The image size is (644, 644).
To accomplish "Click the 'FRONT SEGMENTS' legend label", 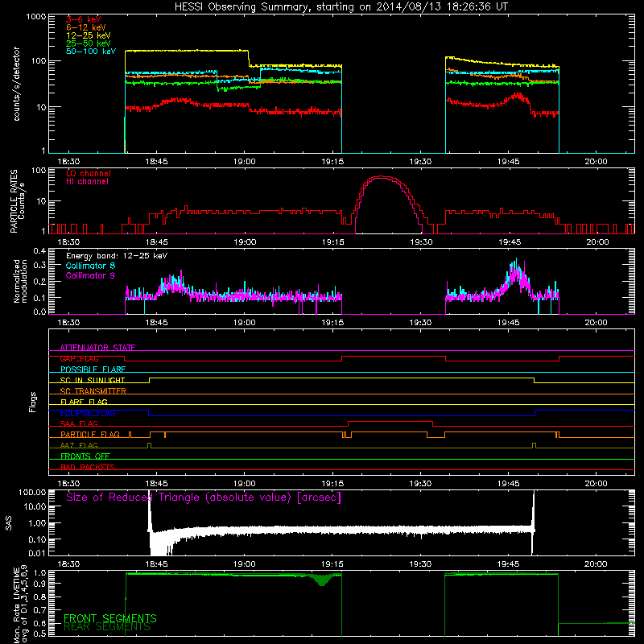I will (x=110, y=618).
